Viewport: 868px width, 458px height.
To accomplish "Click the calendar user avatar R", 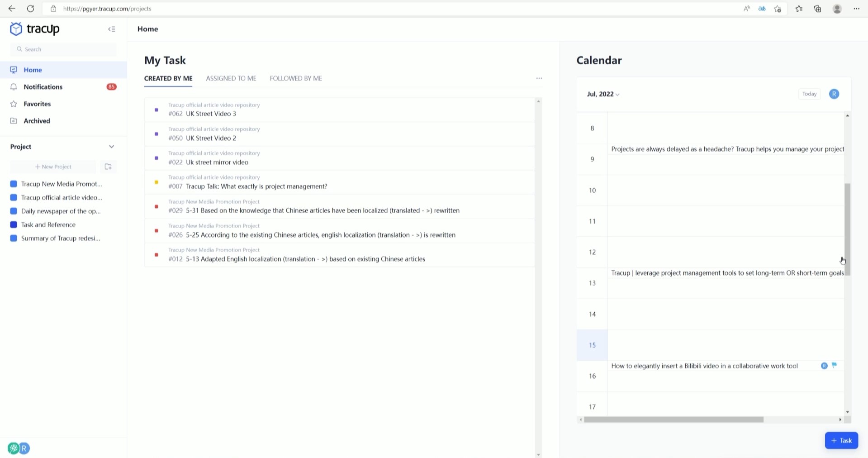I will point(834,94).
